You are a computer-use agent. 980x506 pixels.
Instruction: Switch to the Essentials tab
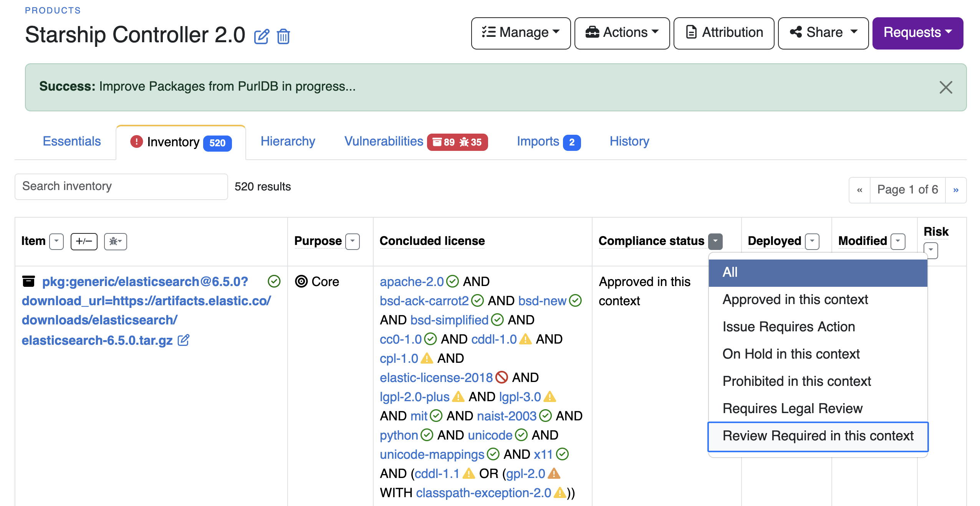tap(72, 141)
